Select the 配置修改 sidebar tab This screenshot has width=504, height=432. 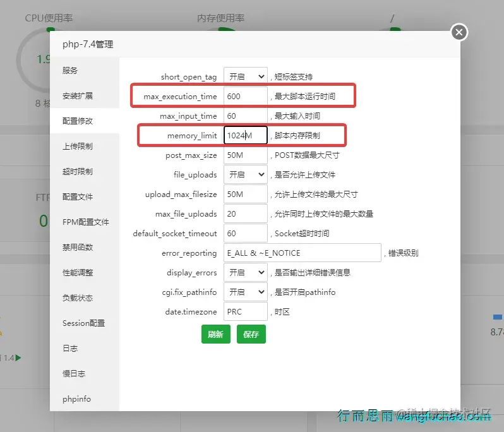(x=85, y=121)
